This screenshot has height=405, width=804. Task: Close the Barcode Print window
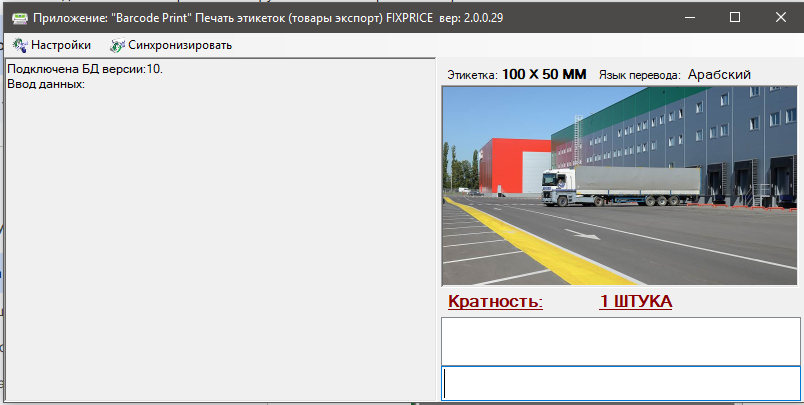pos(780,17)
